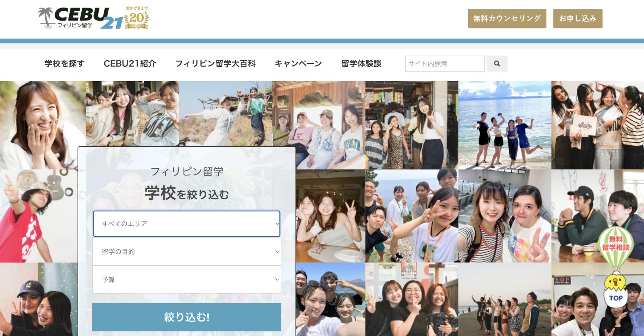Click photo of women holding Lucy certificate
644x336 pixels.
[x=598, y=125]
